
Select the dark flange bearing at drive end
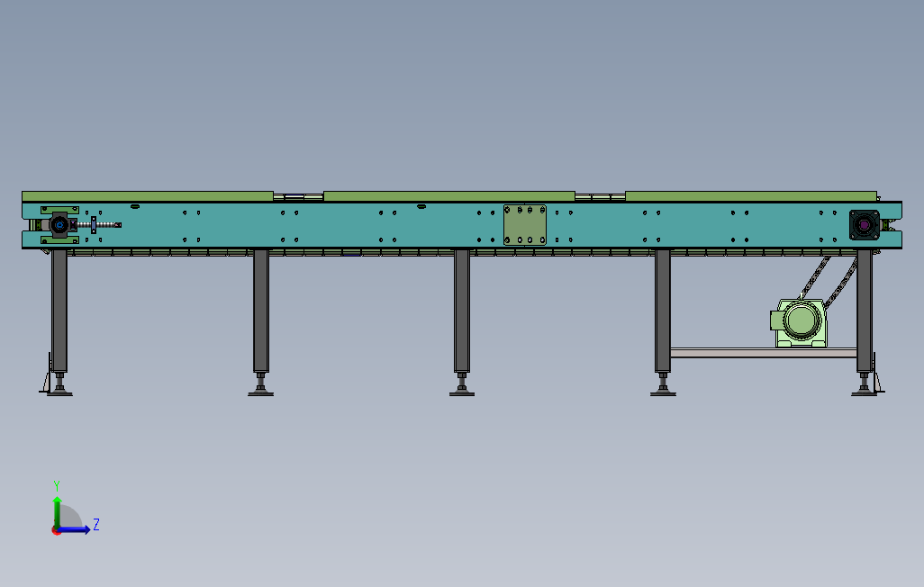(864, 225)
